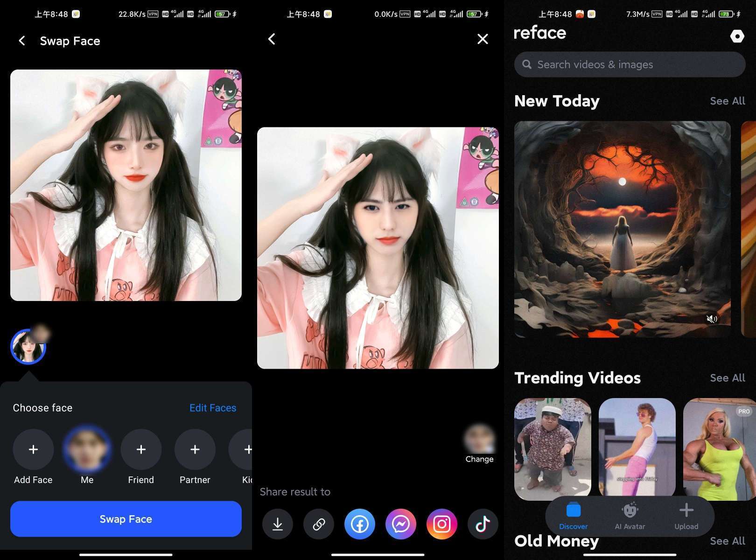Tap Edit Faces link
The image size is (756, 560).
[213, 408]
